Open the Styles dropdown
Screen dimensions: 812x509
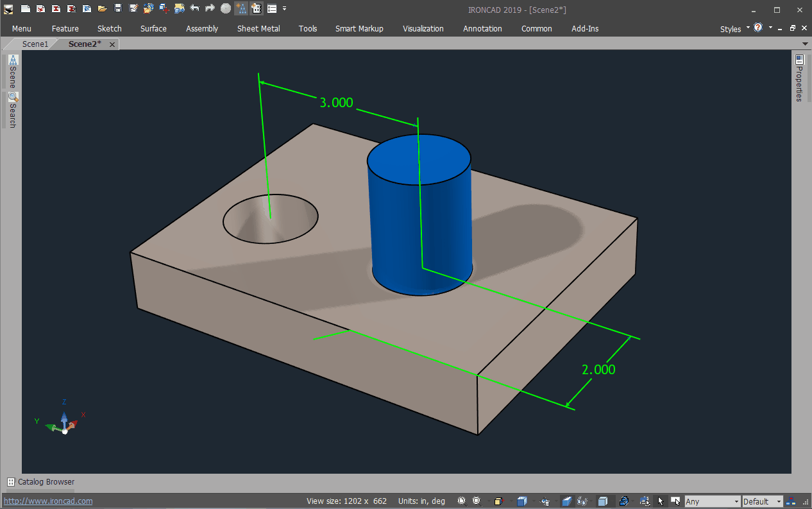click(734, 29)
